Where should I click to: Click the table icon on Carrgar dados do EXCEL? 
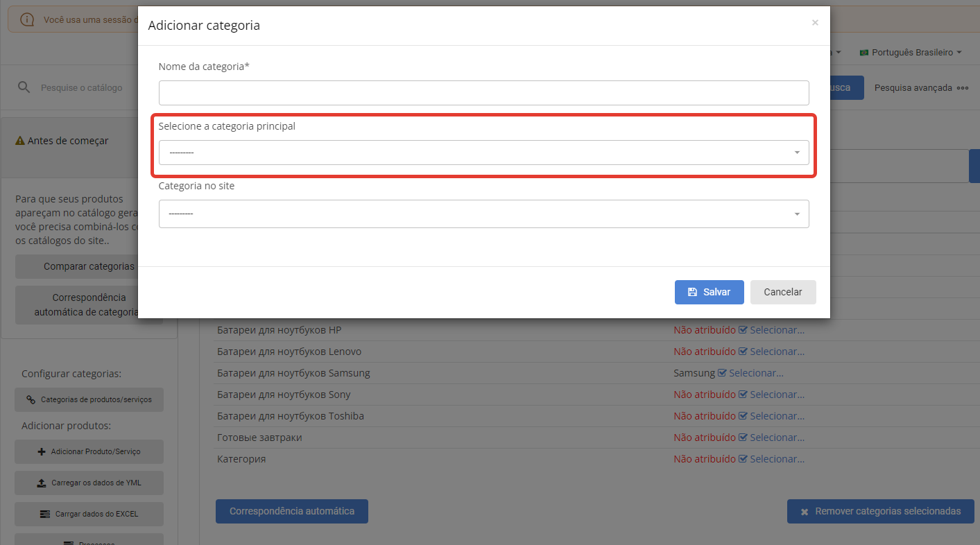point(45,514)
